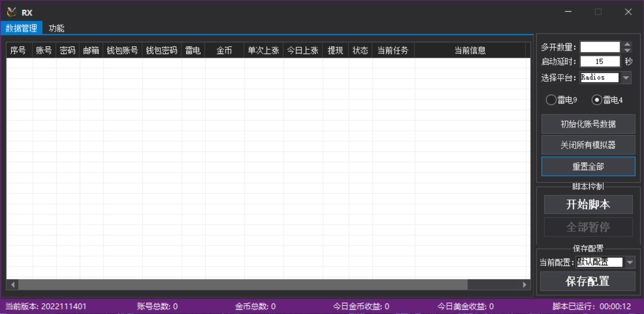Click the 当前信息 column header

pos(470,50)
